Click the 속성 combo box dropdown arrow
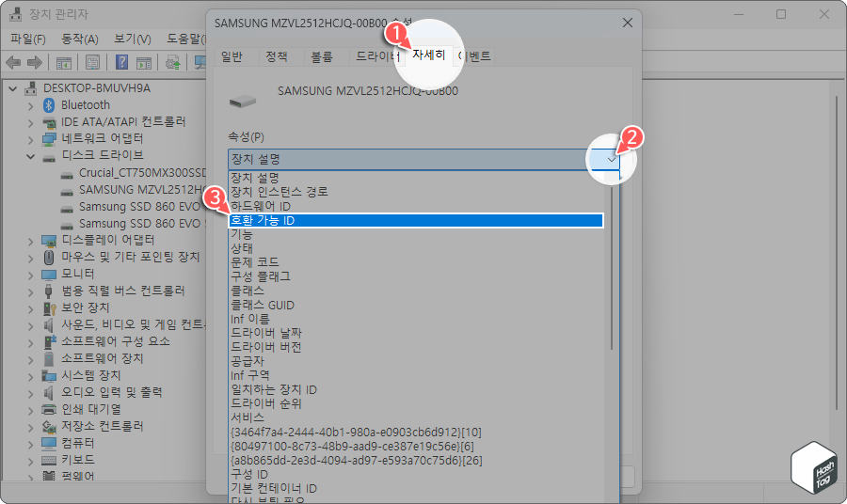 pos(611,160)
